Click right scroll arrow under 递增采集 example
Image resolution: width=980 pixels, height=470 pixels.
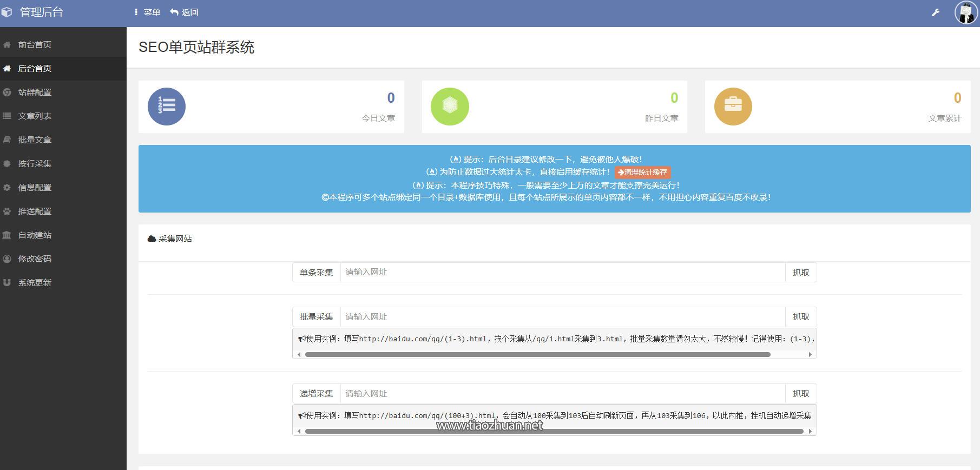pos(810,432)
